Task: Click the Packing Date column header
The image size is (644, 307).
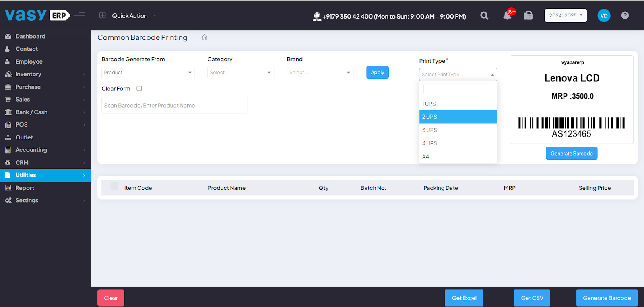Action: [441, 188]
